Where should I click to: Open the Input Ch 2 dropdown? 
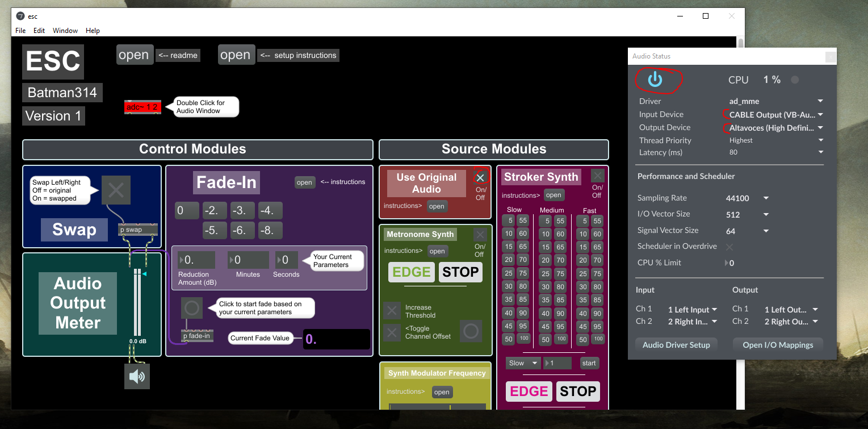pyautogui.click(x=693, y=322)
